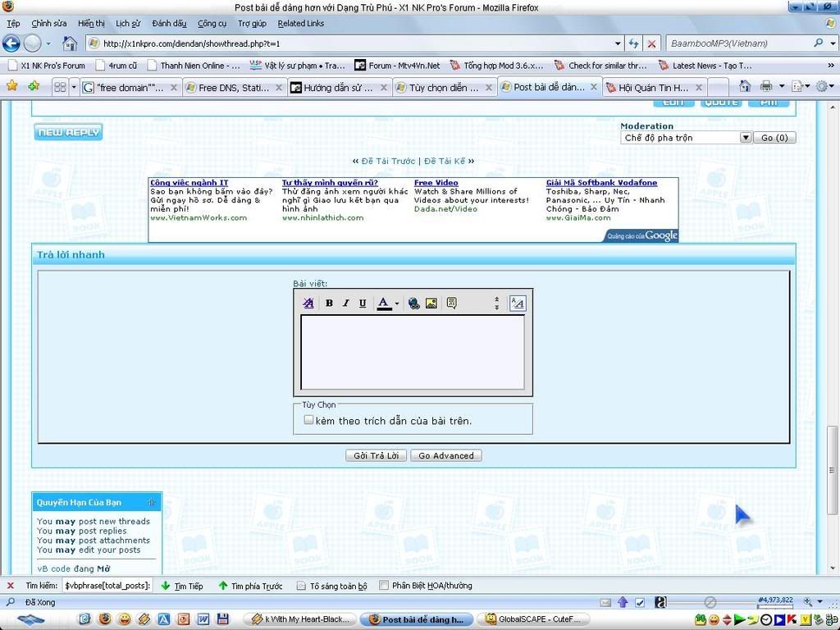Toggle underline formatting in the quick reply editor
Image resolution: width=840 pixels, height=630 pixels.
pos(362,304)
